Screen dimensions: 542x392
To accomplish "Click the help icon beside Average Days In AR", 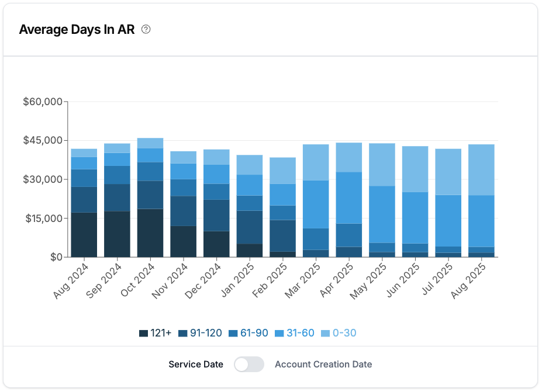I will pyautogui.click(x=146, y=29).
